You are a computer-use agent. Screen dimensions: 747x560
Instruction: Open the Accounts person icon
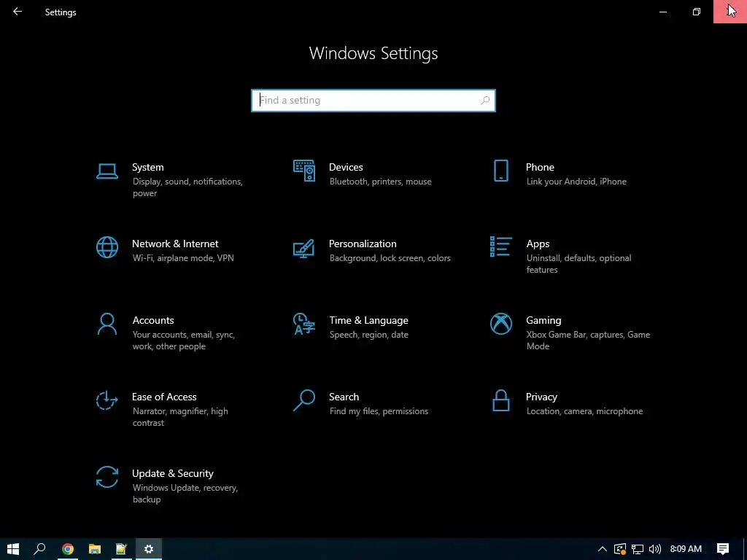tap(107, 324)
